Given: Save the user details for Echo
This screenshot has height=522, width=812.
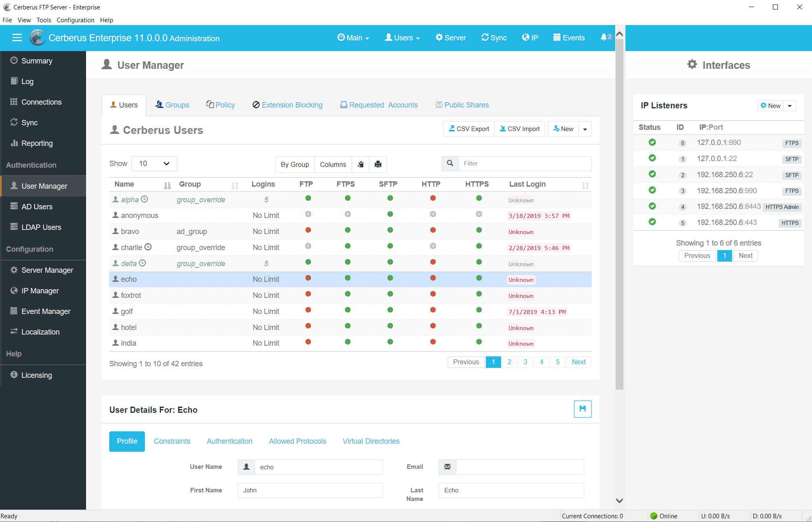Looking at the screenshot, I should [582, 409].
